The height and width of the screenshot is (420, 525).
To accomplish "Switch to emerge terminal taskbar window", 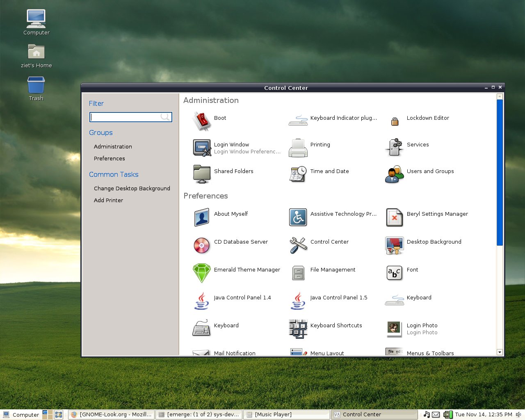I will (x=199, y=415).
